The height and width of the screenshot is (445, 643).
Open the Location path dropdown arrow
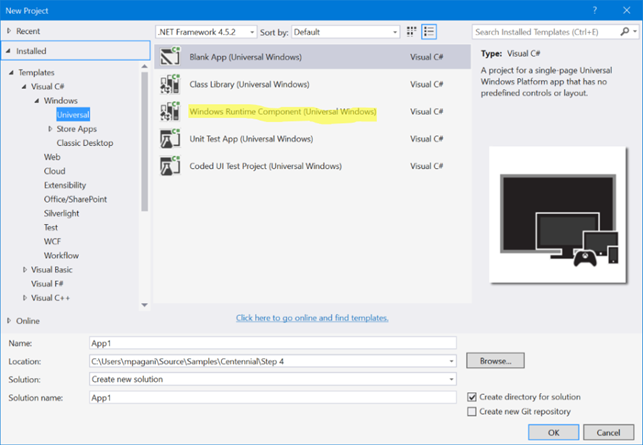[451, 361]
